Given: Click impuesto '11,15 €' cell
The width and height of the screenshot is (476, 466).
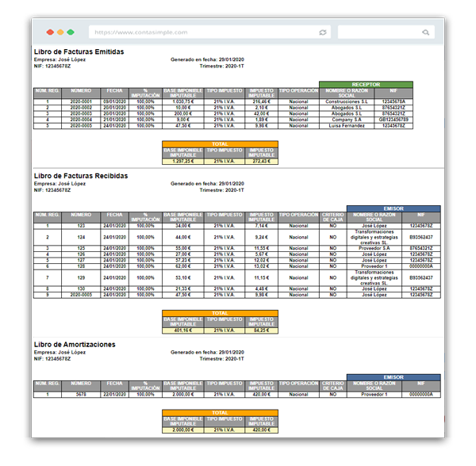Looking at the screenshot, I should [261, 277].
